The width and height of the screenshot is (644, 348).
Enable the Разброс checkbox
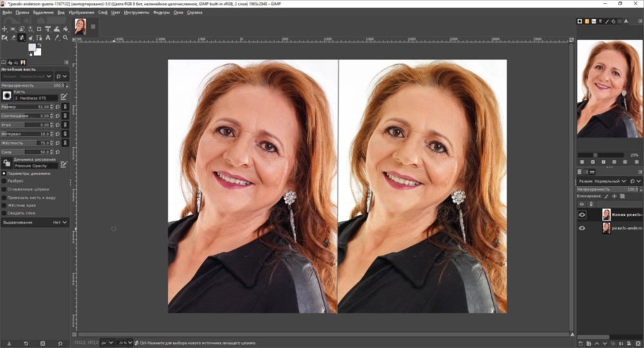pos(4,181)
